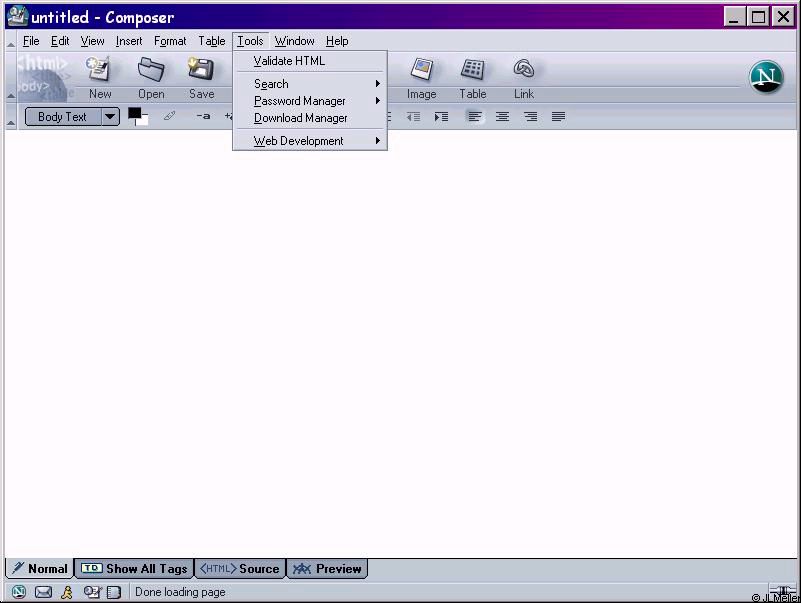This screenshot has width=801, height=603.
Task: Expand the Password Manager submenu
Action: (310, 101)
